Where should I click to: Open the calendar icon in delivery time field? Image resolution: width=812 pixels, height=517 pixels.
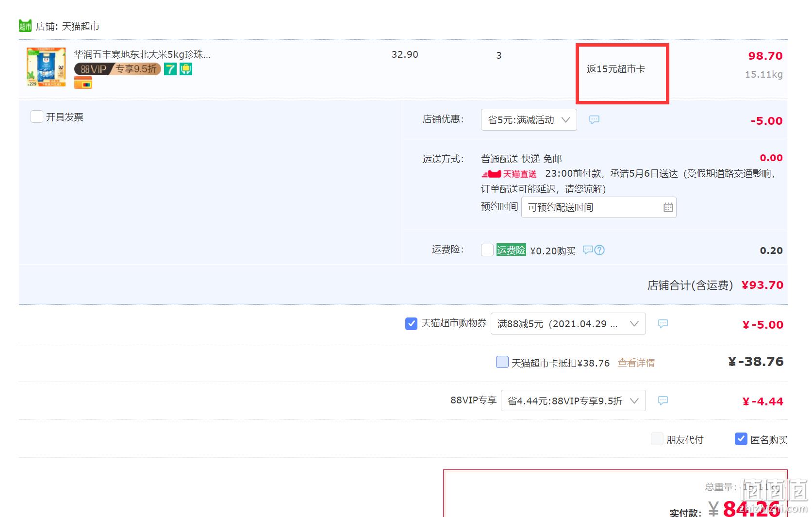click(x=668, y=207)
